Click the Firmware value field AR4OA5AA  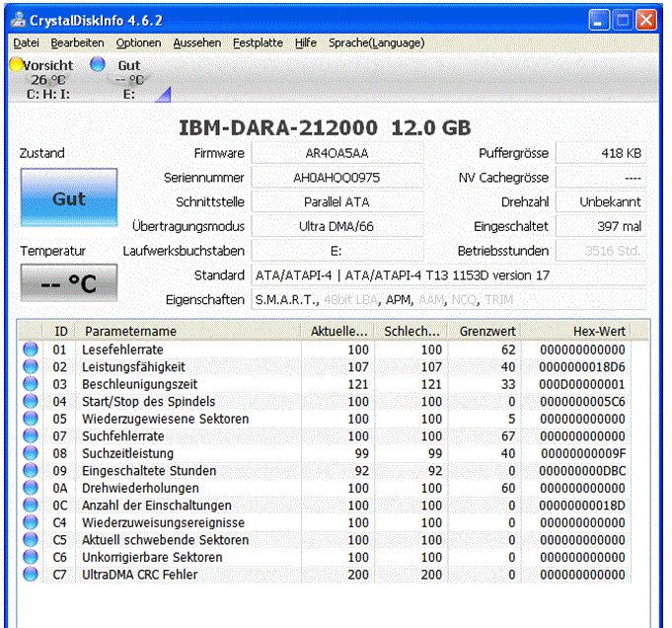(x=336, y=153)
